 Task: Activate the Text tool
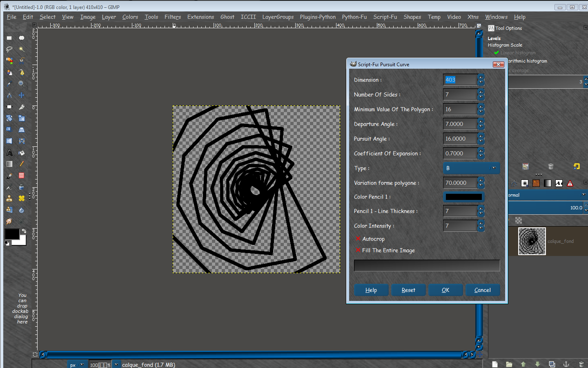coord(9,153)
